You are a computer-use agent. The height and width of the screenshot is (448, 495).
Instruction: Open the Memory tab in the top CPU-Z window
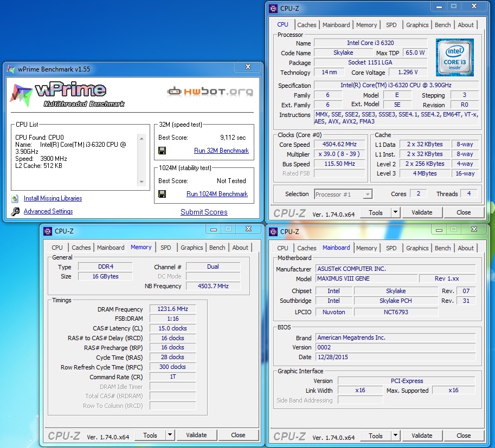pyautogui.click(x=367, y=25)
